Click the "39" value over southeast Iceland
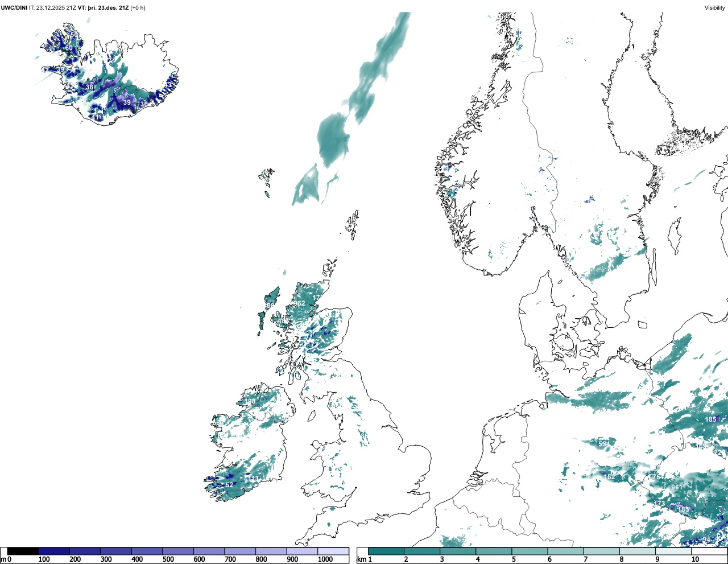 click(x=127, y=102)
